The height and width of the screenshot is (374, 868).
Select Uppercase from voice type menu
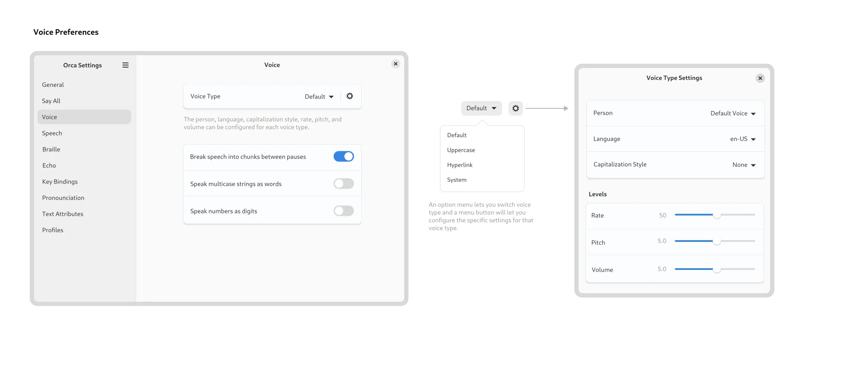(461, 150)
